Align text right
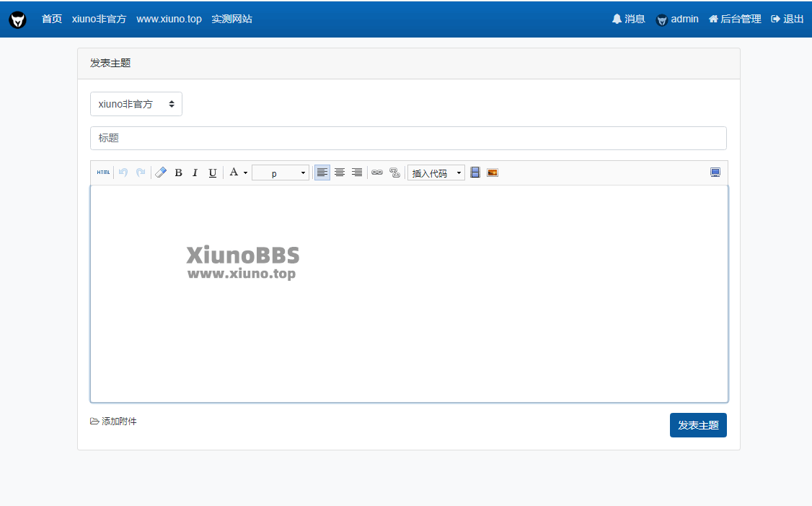 pyautogui.click(x=357, y=173)
